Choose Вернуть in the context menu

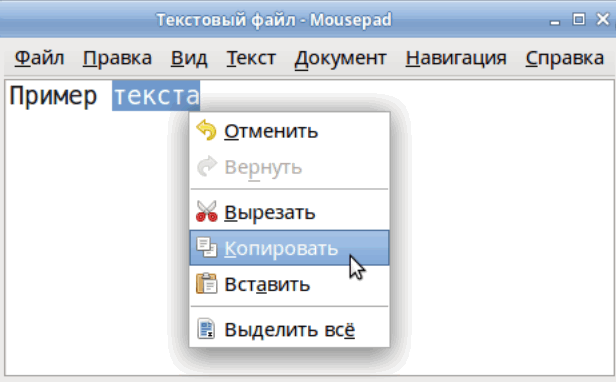click(x=290, y=167)
